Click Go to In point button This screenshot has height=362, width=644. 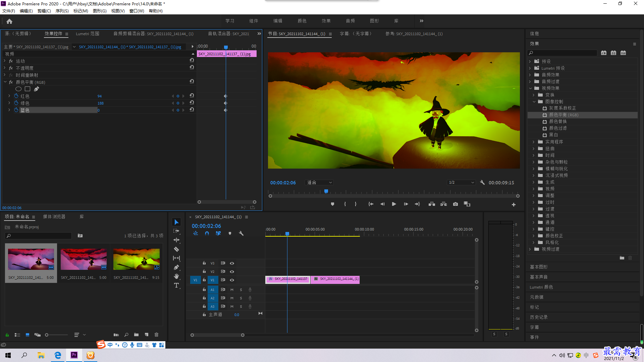point(371,204)
